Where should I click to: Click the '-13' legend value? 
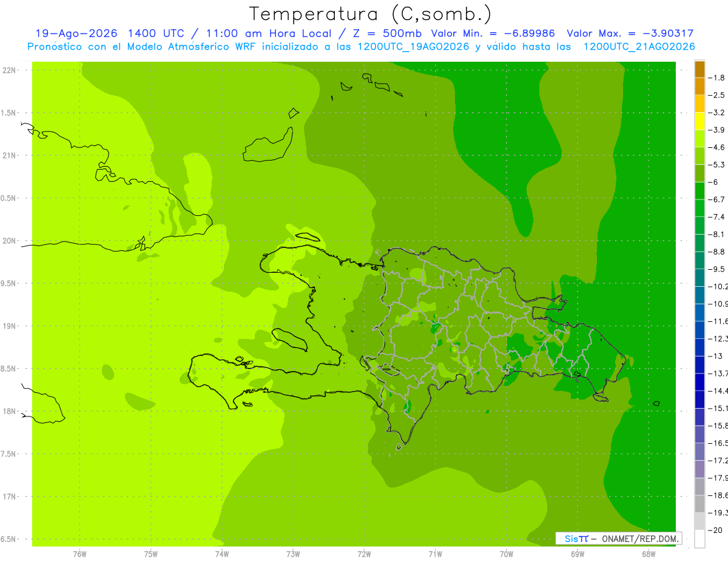(716, 356)
